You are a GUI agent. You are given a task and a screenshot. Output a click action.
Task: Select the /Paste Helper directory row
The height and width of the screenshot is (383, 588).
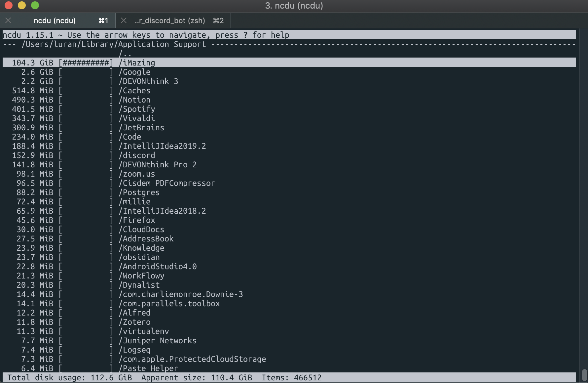289,368
